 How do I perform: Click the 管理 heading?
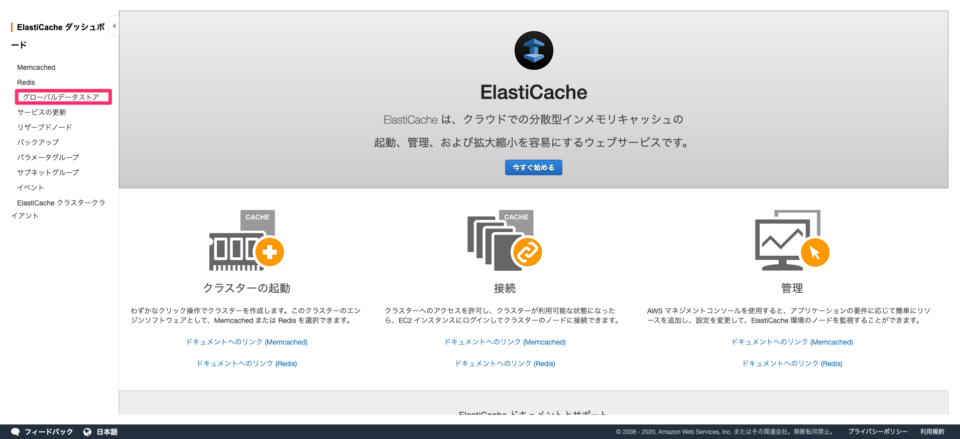(792, 288)
